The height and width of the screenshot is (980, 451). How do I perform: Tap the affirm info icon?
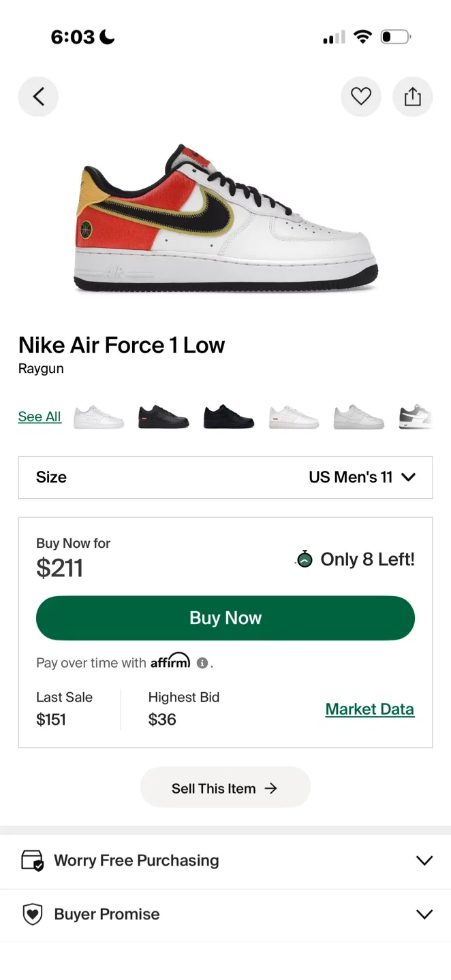pyautogui.click(x=200, y=661)
